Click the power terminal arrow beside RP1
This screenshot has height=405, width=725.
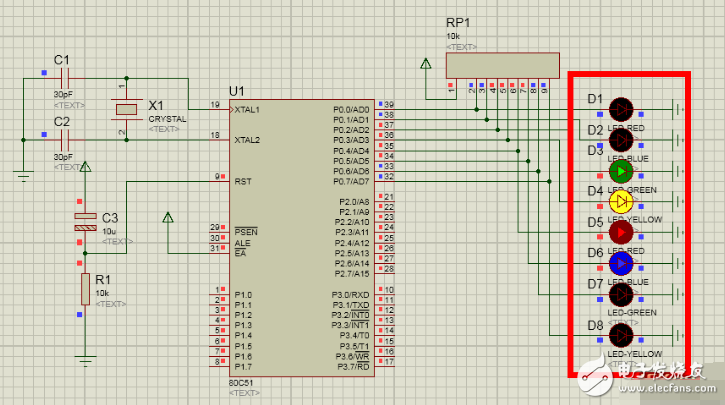(427, 66)
